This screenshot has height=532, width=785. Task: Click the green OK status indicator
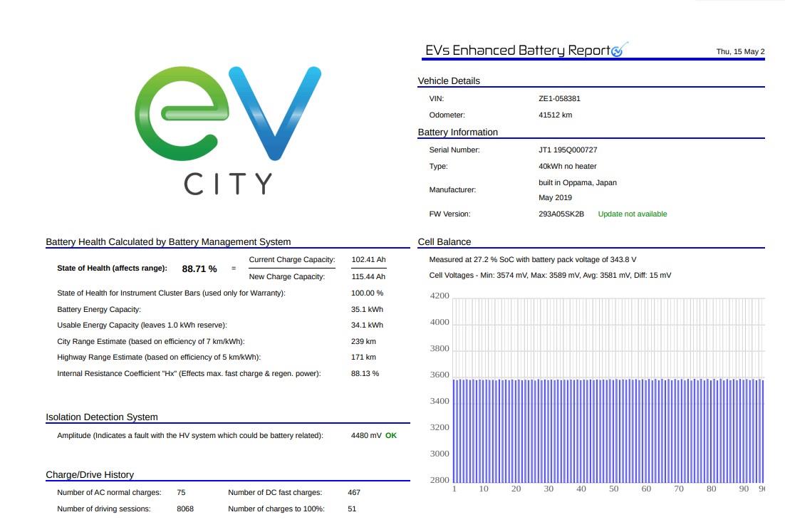[391, 435]
